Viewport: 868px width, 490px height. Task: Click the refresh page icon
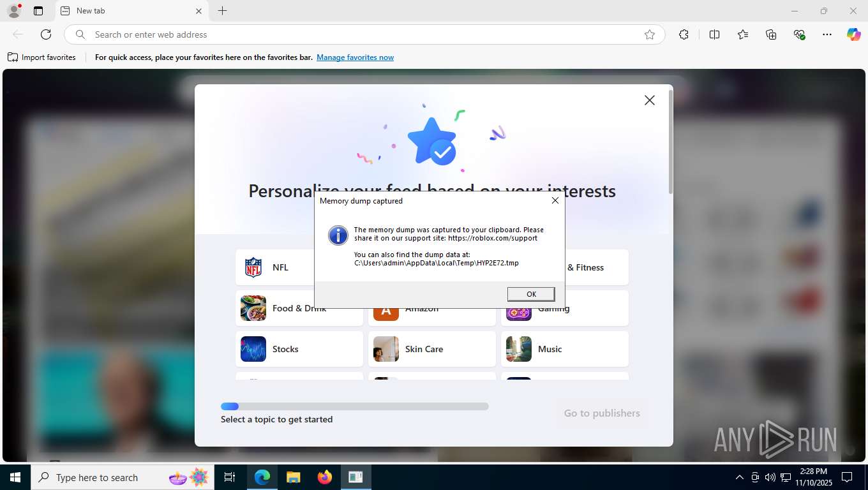point(46,34)
